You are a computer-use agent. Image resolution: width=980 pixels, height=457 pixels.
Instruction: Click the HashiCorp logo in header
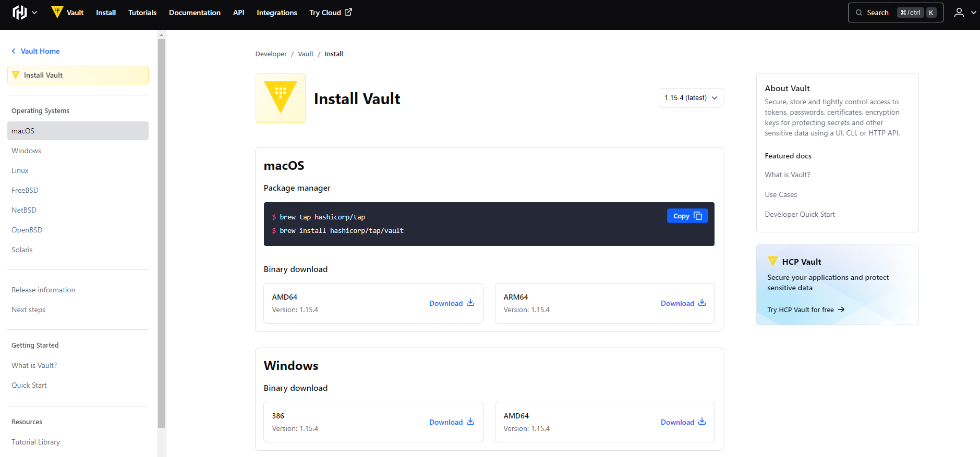click(x=19, y=13)
